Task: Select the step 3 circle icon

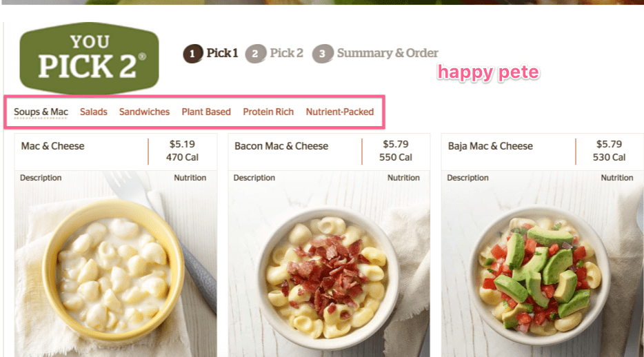Action: [x=323, y=54]
